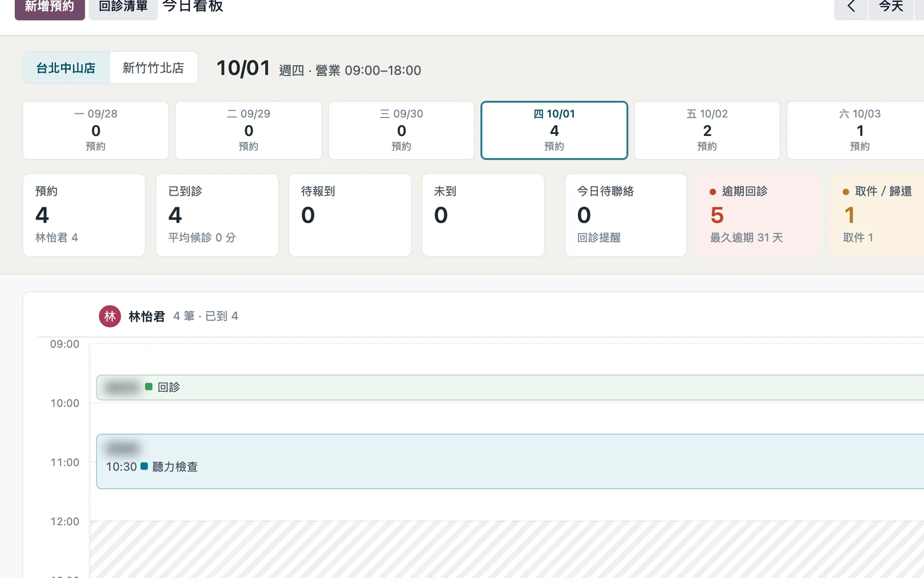Click the 12:00 time label
Viewport: 924px width, 578px height.
[65, 521]
